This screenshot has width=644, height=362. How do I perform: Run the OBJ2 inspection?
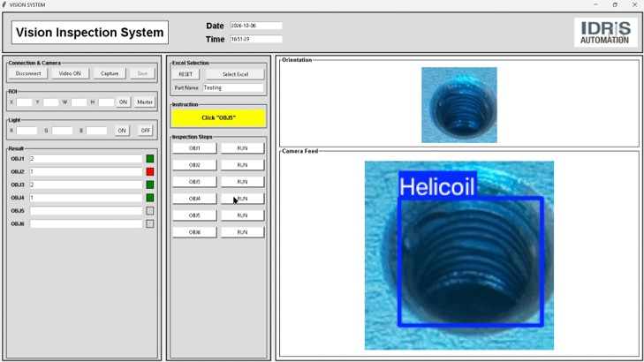pyautogui.click(x=242, y=165)
